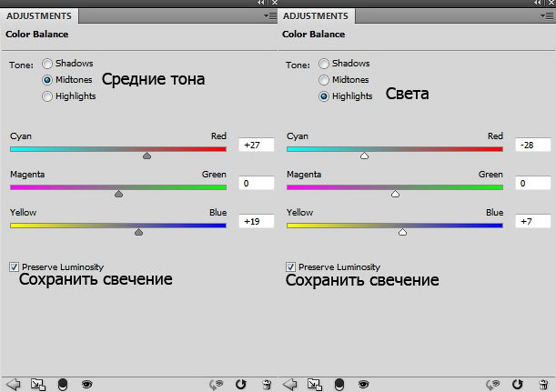Viewport: 556px width, 392px height.
Task: Open the left panel flyout menu
Action: pos(270,16)
